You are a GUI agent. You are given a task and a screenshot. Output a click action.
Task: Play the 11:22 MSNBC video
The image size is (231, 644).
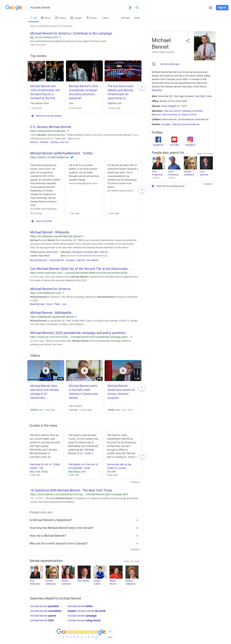pos(123,370)
